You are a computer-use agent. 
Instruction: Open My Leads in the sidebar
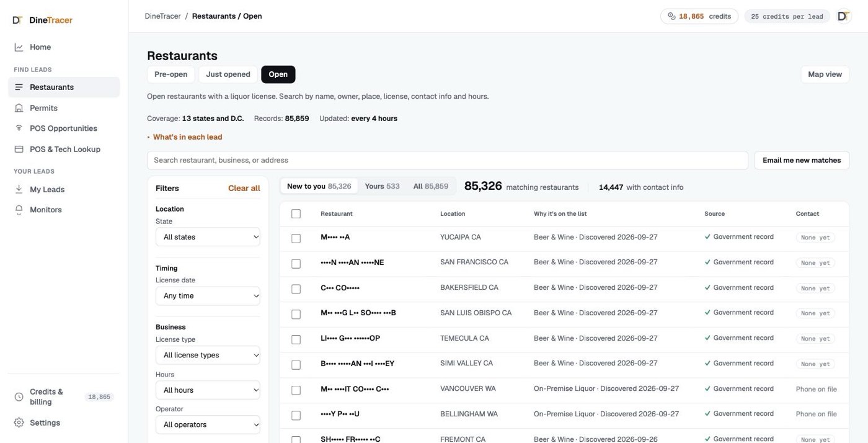point(64,189)
